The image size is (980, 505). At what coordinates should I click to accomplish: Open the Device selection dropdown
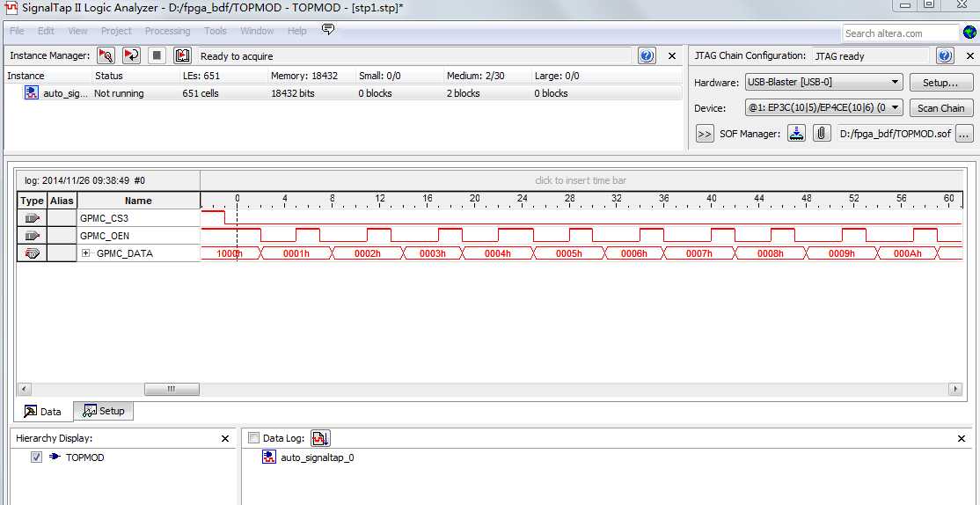tap(823, 107)
